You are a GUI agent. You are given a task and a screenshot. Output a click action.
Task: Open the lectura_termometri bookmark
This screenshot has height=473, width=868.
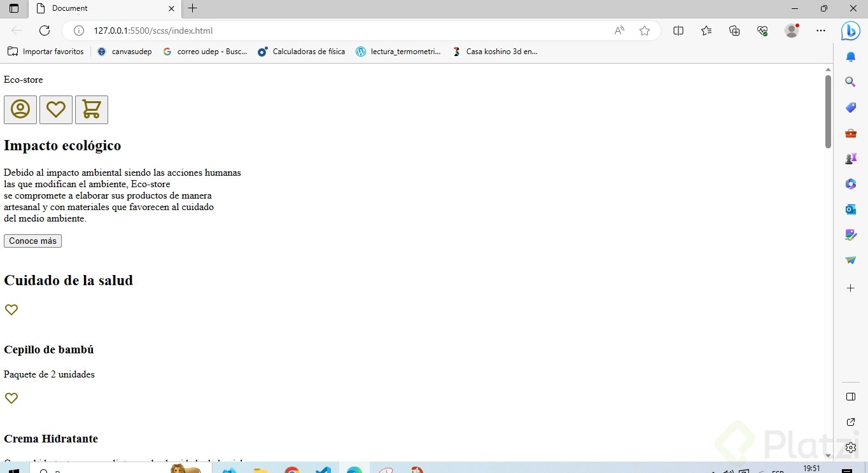pyautogui.click(x=398, y=52)
